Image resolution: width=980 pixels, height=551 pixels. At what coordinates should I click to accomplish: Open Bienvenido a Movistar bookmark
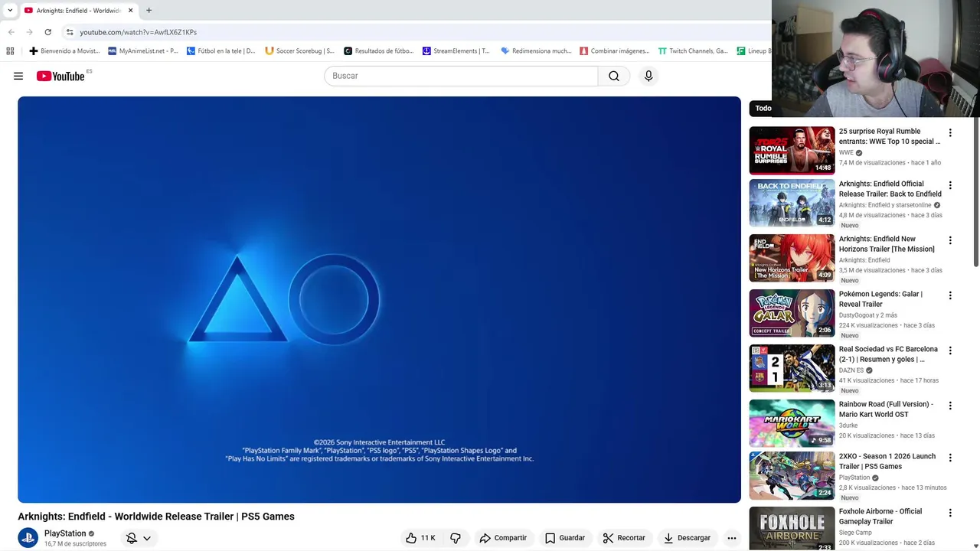coord(64,51)
